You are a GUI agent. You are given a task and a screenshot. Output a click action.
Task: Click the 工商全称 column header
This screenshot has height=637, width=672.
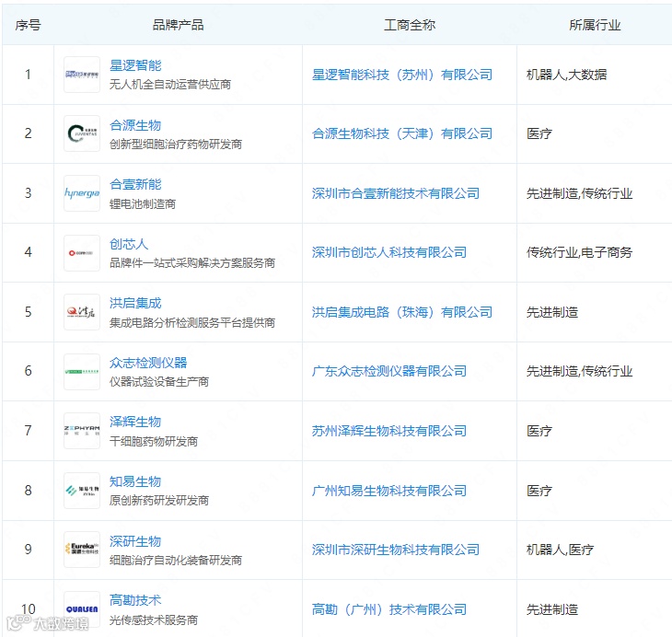tap(410, 25)
